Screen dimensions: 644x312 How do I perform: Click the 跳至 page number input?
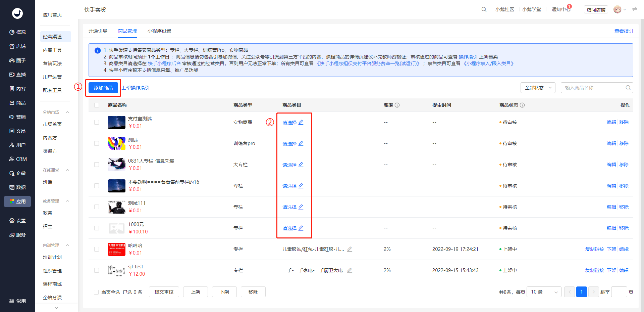click(619, 292)
